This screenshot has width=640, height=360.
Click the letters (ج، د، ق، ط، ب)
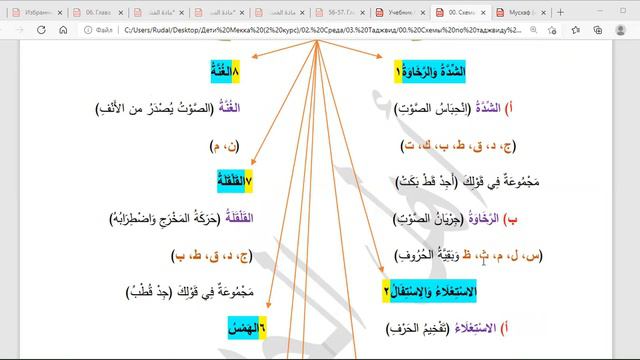tap(212, 256)
